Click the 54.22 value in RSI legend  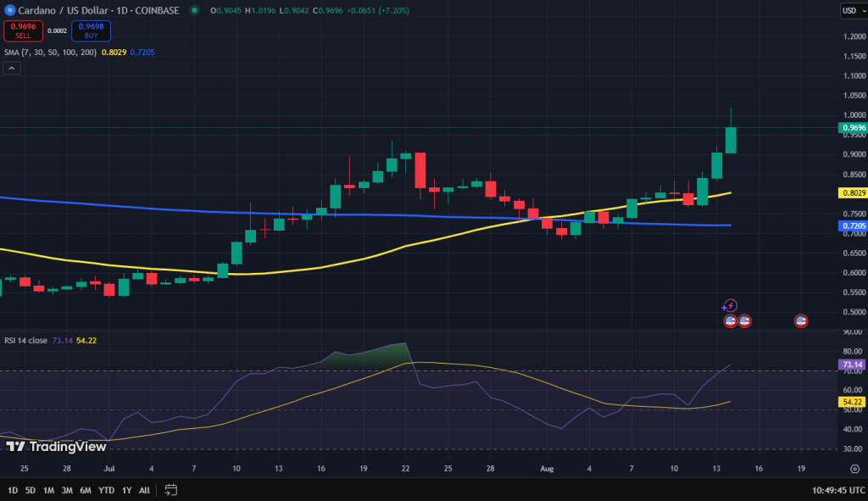click(x=86, y=341)
